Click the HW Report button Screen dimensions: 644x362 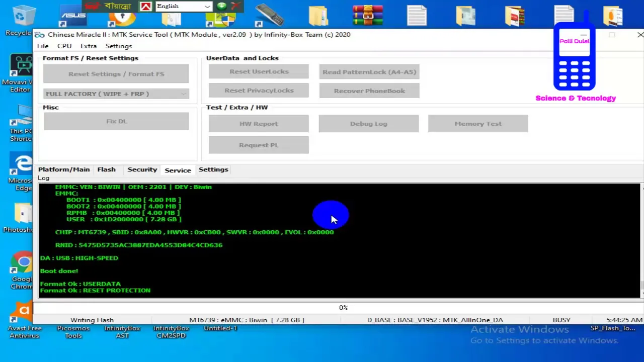pyautogui.click(x=259, y=124)
